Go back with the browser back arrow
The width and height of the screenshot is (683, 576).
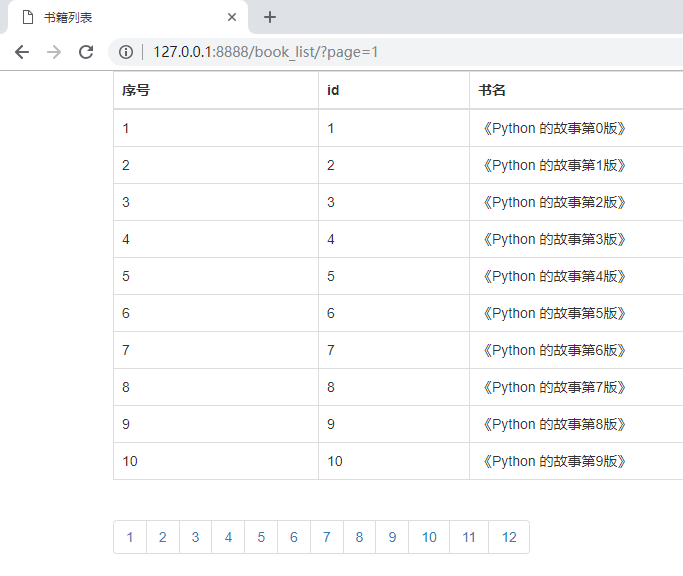(22, 52)
